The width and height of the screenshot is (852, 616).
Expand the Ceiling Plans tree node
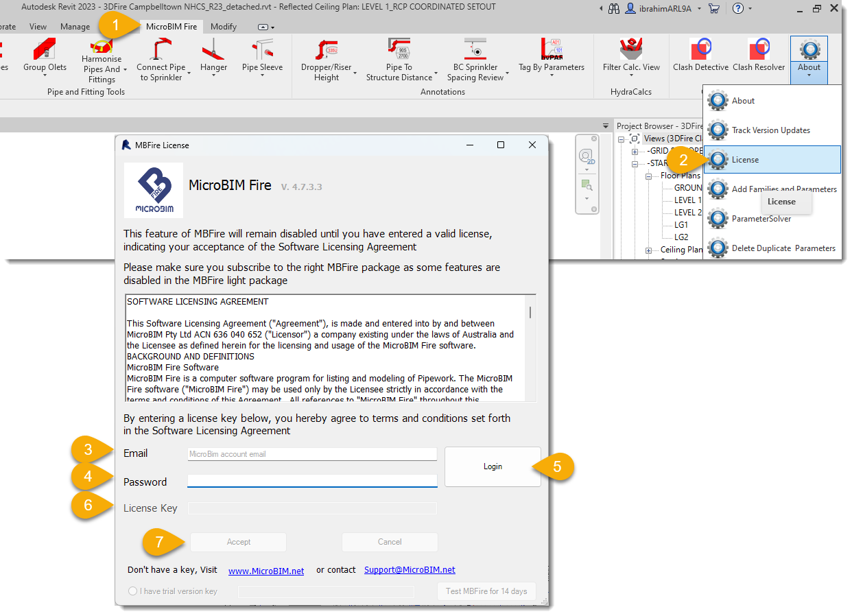[x=648, y=250]
